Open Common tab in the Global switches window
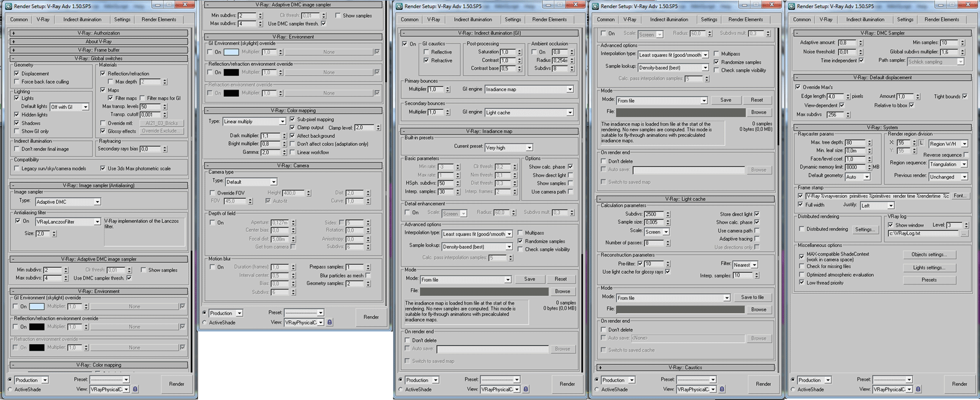Screen dimensions: 980x400 19,19
